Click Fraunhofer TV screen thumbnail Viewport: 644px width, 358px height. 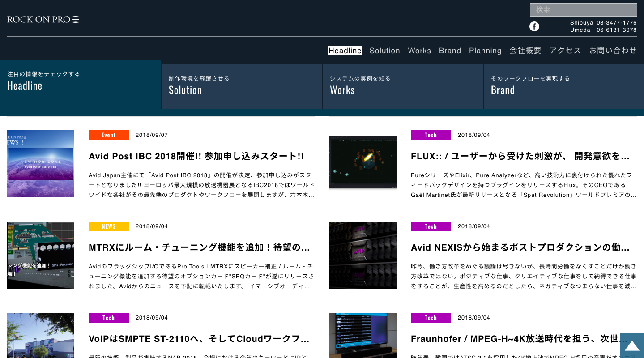[363, 335]
